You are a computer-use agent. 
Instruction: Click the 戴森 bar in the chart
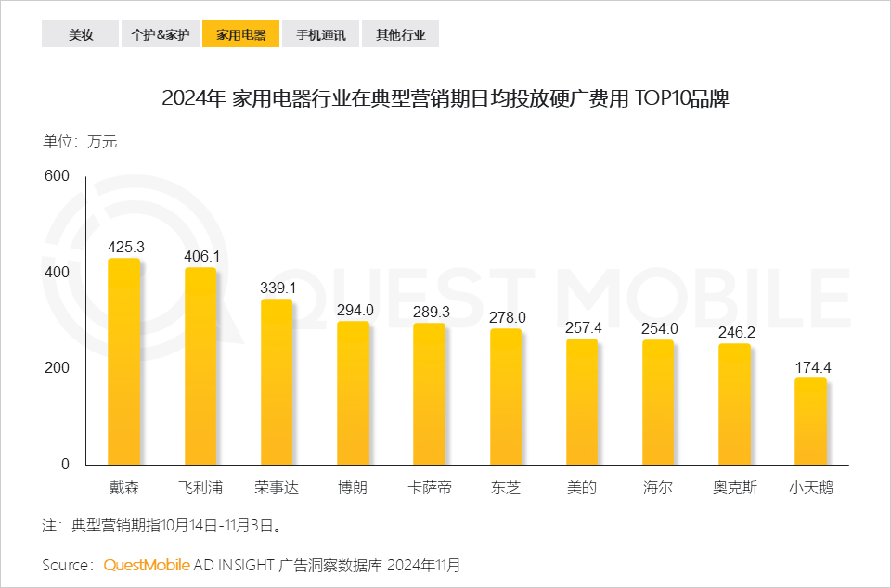[x=123, y=362]
